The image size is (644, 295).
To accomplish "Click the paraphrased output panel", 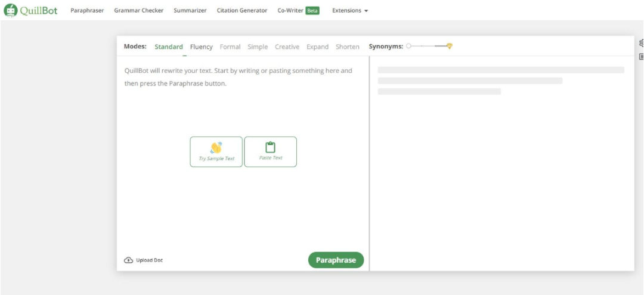I will point(502,164).
